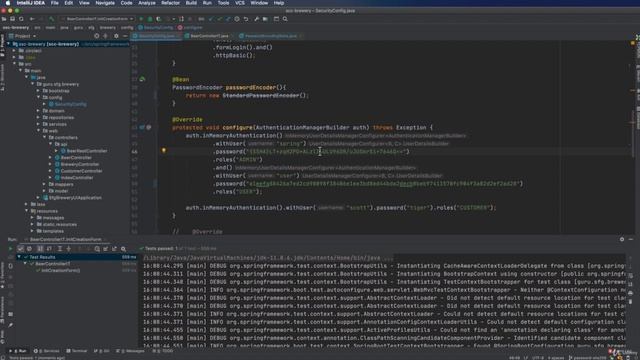The image size is (640, 360).
Task: Click the Save All icon in main toolbar
Action: pos(13,19)
